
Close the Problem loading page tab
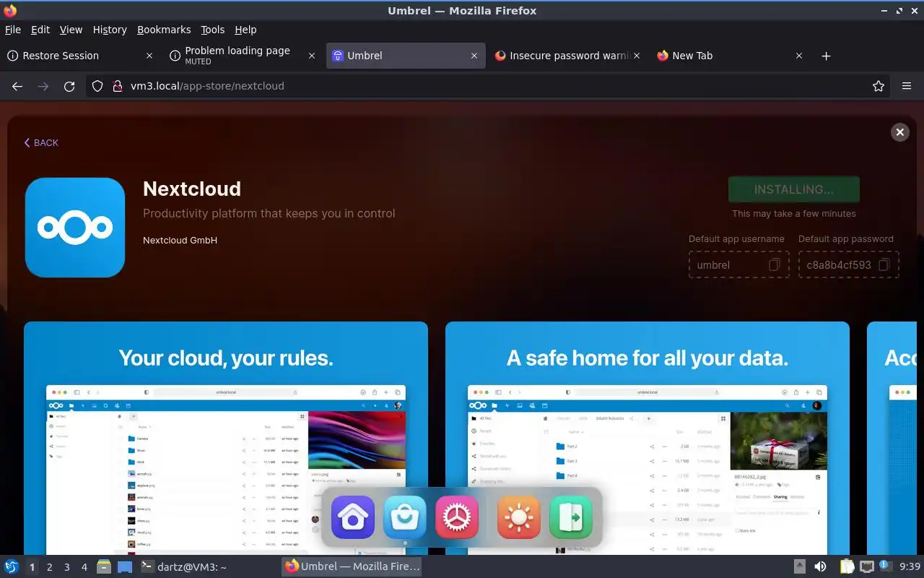coord(312,56)
